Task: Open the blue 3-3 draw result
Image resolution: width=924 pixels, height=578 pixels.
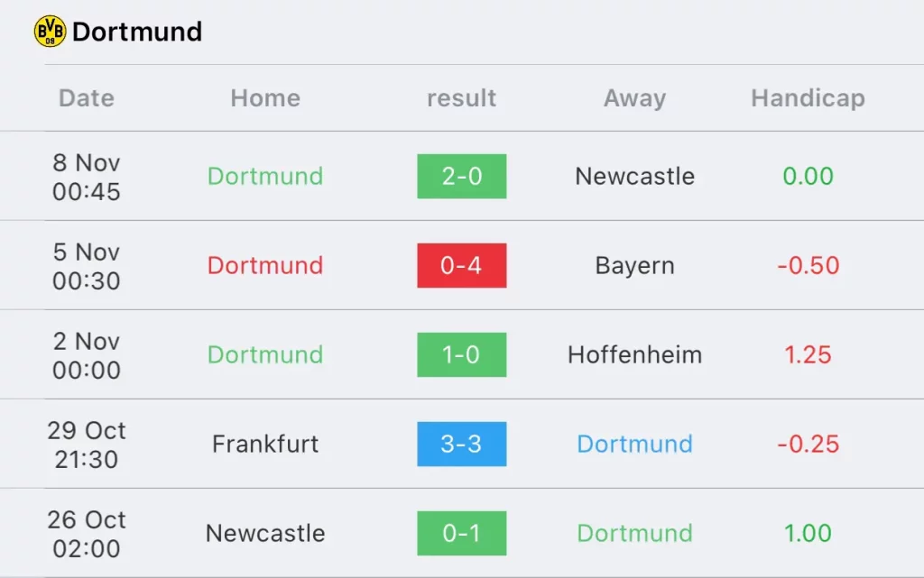Action: pos(461,444)
